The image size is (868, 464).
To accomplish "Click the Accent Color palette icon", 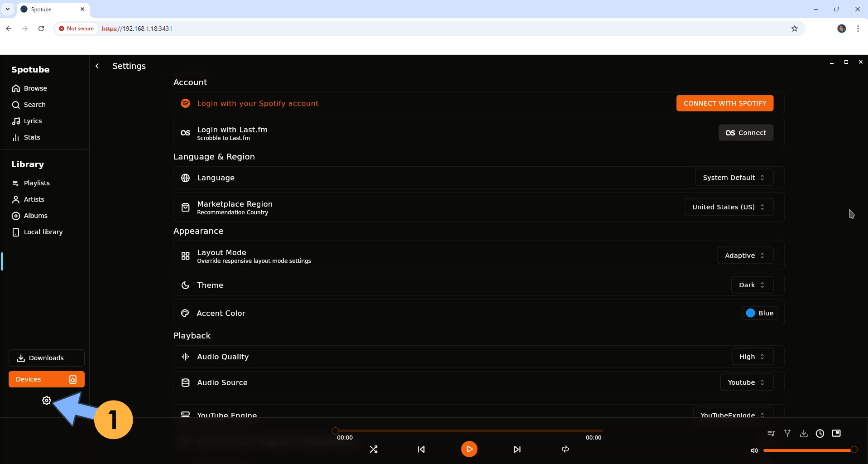I will tap(185, 313).
